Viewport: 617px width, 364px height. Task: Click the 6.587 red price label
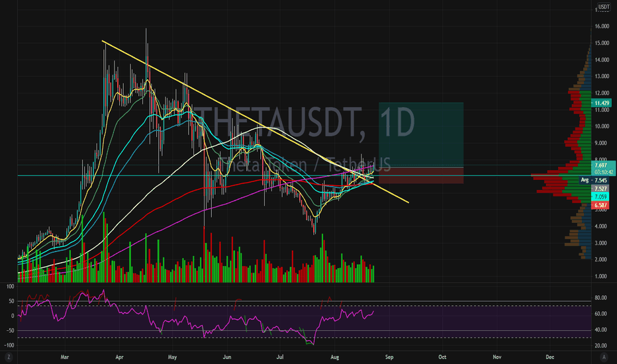600,205
